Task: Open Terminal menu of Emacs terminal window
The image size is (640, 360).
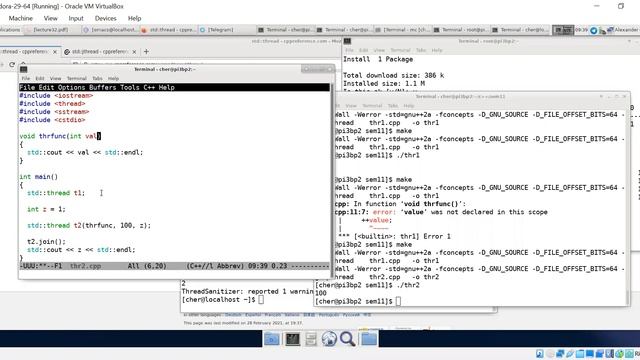Action: [x=76, y=78]
